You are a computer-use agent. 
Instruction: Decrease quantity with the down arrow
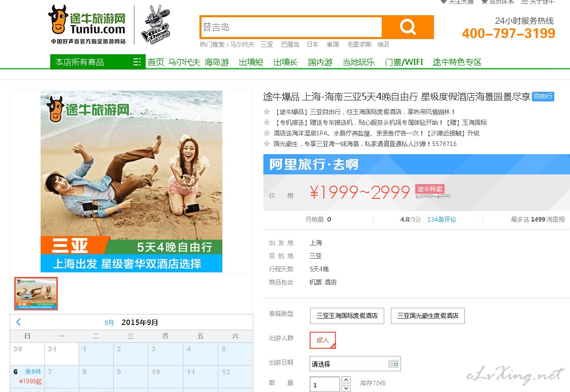347,388
